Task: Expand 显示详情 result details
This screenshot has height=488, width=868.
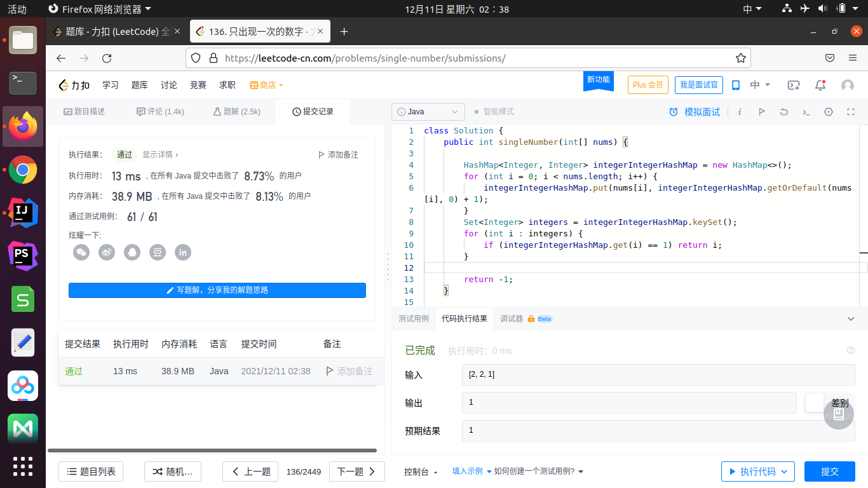Action: tap(160, 154)
